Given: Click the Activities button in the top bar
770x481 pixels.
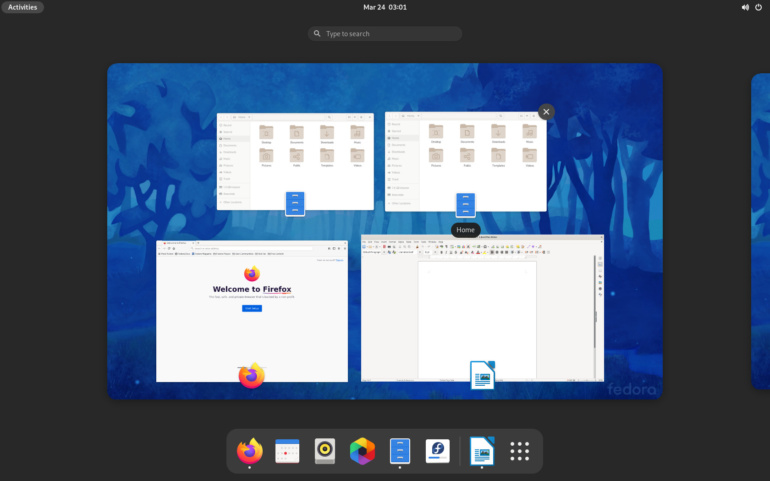Looking at the screenshot, I should 23,7.
